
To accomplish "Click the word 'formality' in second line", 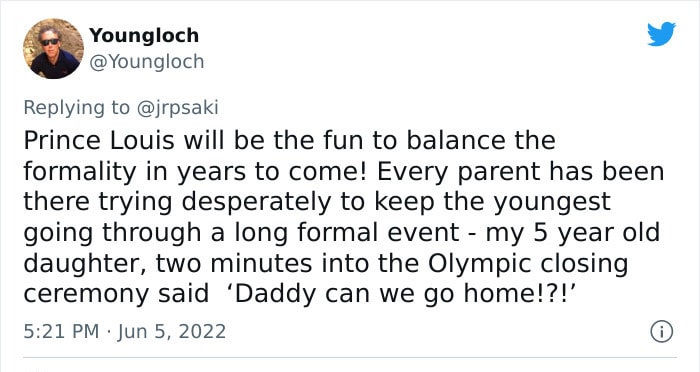I will pyautogui.click(x=79, y=171).
